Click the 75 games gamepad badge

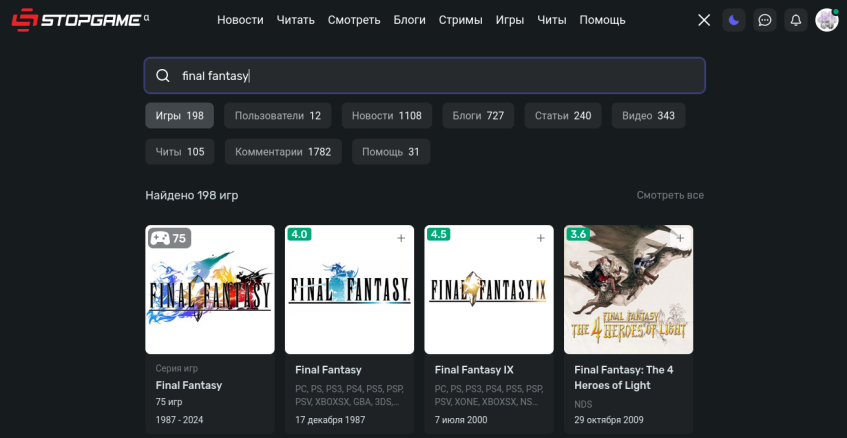click(x=170, y=238)
